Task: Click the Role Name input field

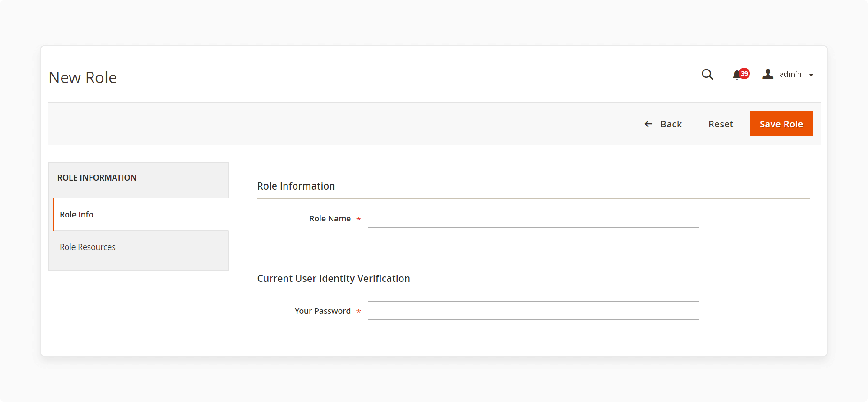Action: [x=534, y=218]
